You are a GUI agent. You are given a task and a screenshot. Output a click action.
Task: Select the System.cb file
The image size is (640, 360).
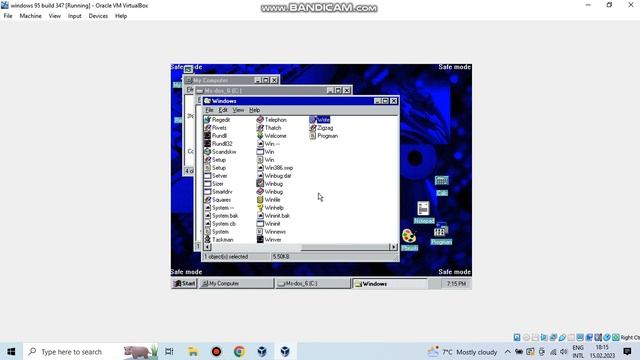point(220,224)
